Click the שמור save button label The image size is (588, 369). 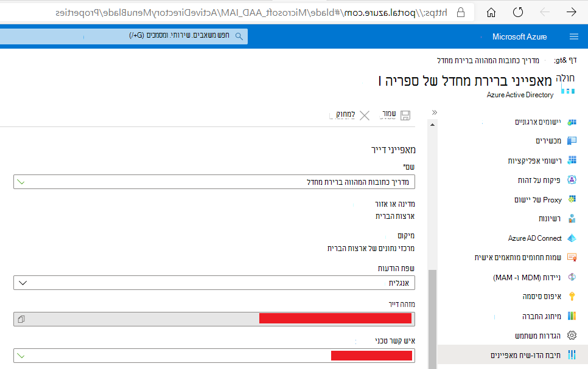(x=388, y=114)
